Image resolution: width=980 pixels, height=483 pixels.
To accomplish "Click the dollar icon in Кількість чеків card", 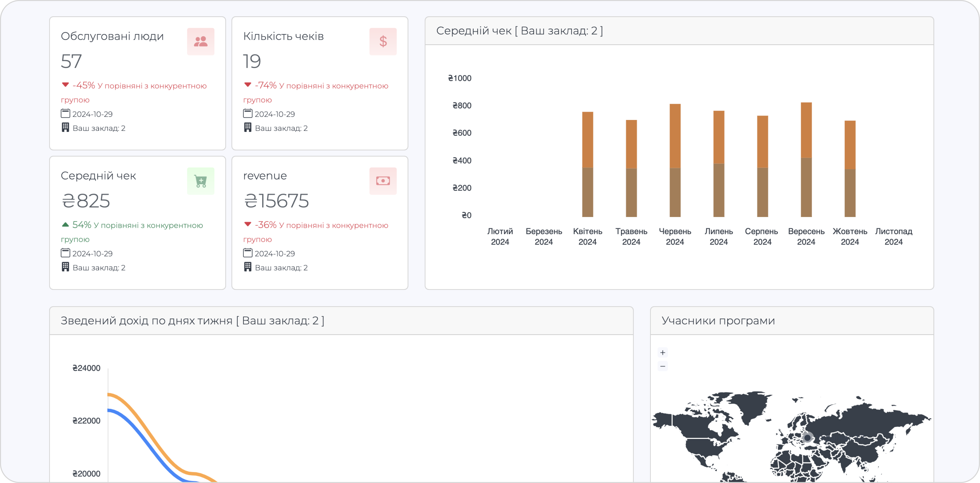I will coord(383,41).
